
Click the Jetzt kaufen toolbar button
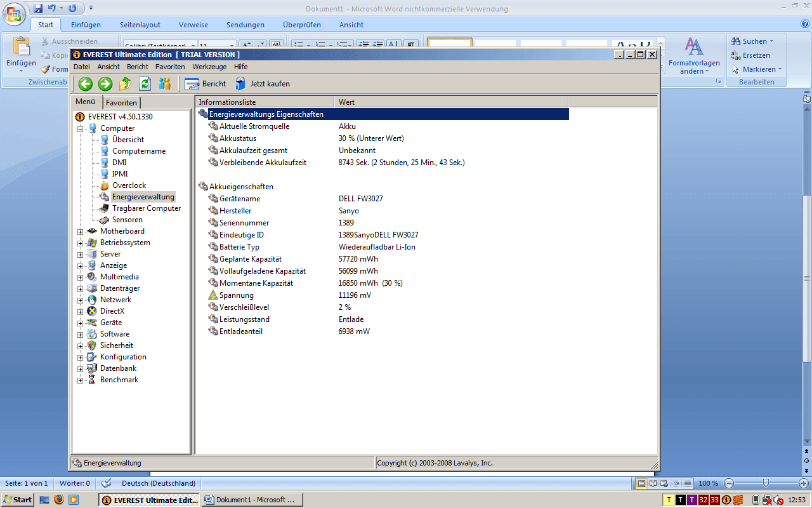tap(263, 84)
